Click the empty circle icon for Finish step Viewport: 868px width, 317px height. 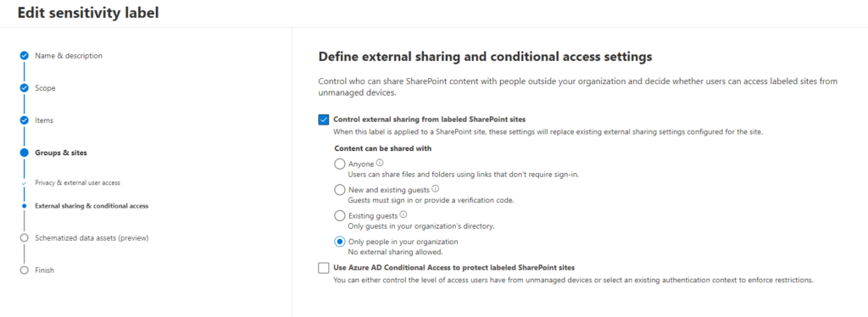[24, 270]
